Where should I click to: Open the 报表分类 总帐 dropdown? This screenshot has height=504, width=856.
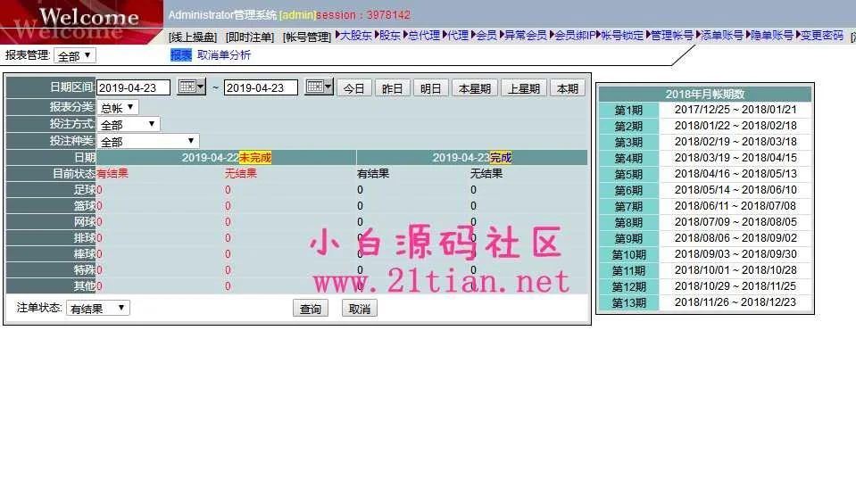118,108
